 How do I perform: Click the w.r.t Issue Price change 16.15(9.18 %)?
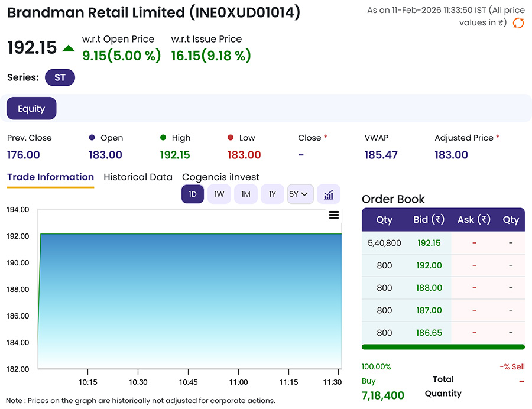pyautogui.click(x=210, y=56)
